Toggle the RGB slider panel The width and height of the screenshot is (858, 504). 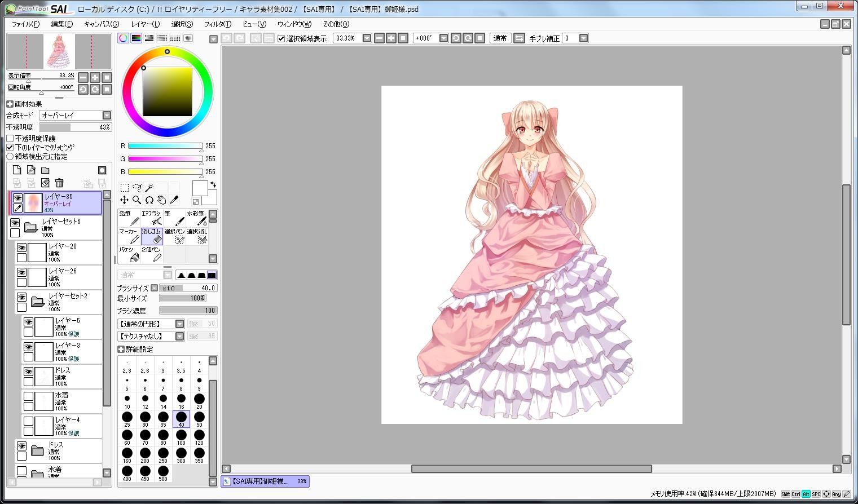(136, 38)
